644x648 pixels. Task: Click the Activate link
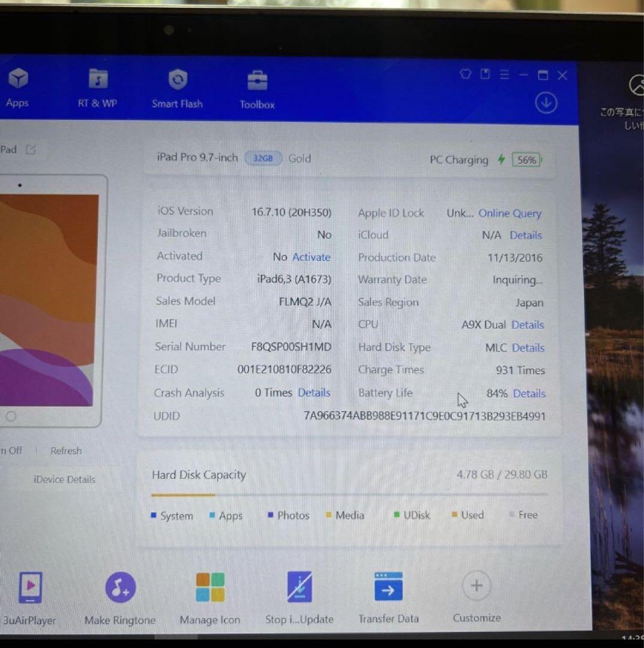pos(311,257)
